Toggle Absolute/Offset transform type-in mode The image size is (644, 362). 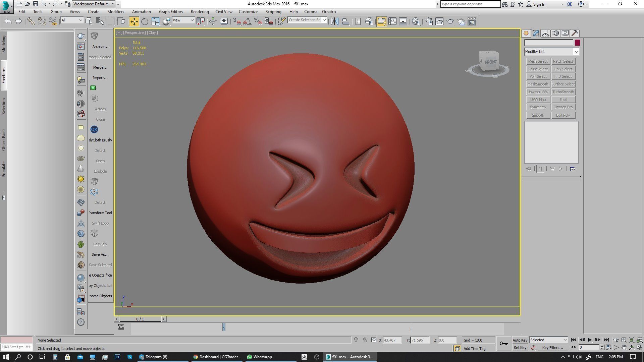click(374, 340)
